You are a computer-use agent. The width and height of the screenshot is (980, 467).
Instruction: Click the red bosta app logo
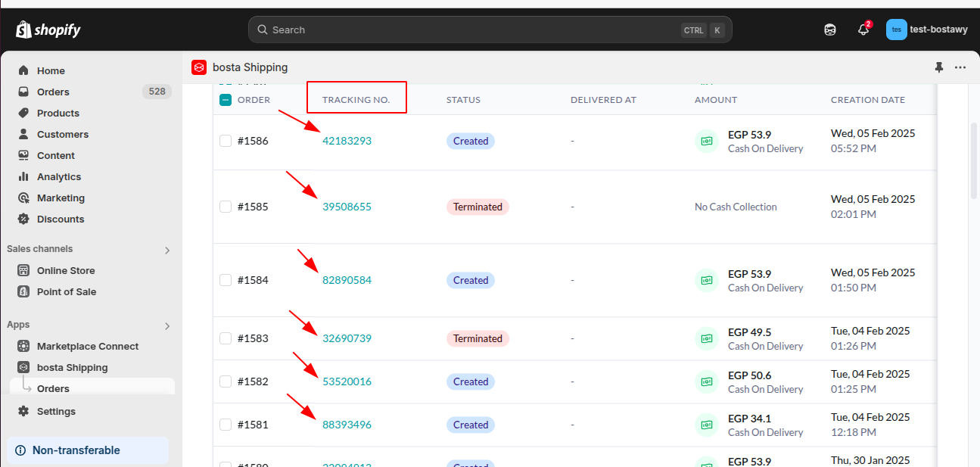199,67
